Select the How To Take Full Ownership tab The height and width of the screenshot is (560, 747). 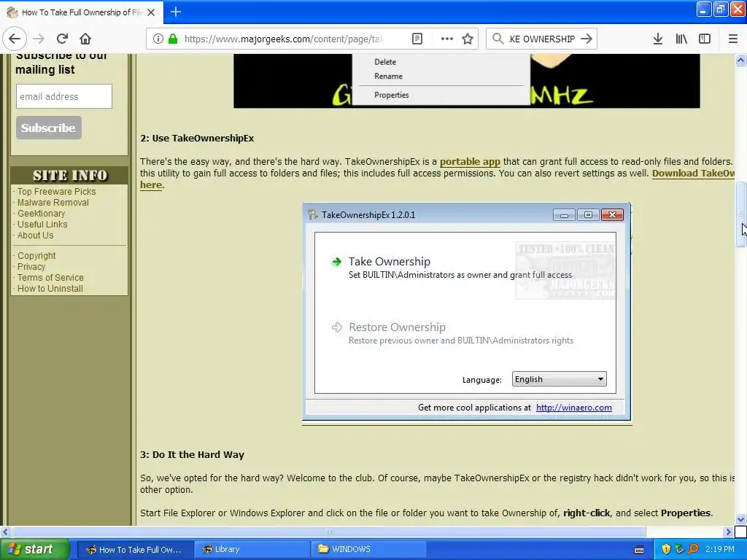click(81, 12)
